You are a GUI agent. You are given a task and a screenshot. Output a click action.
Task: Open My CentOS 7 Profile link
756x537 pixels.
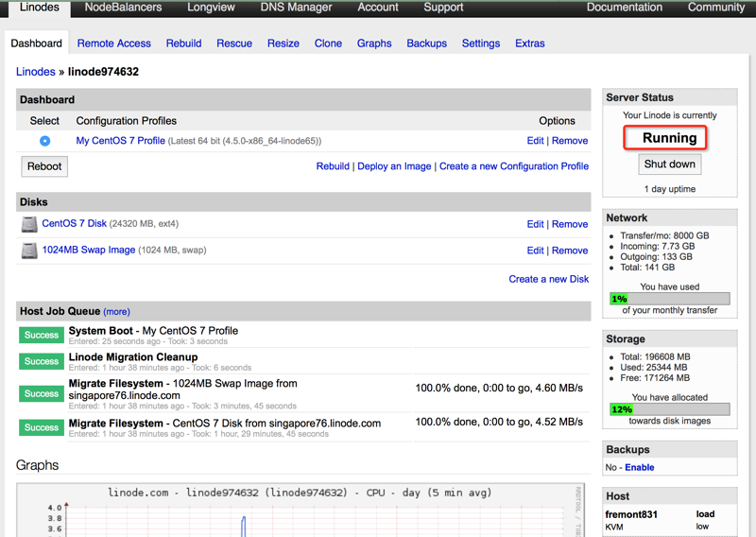click(121, 141)
